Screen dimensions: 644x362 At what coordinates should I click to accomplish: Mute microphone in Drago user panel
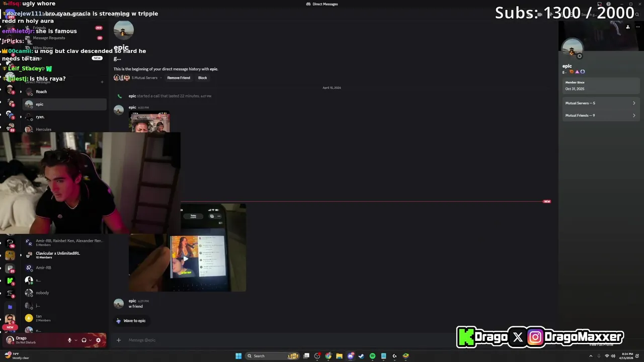click(69, 340)
